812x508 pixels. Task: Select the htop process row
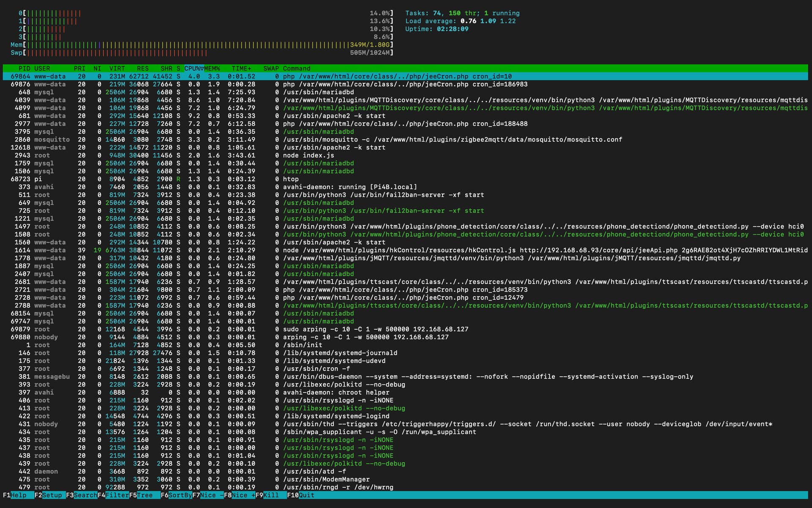click(291, 179)
